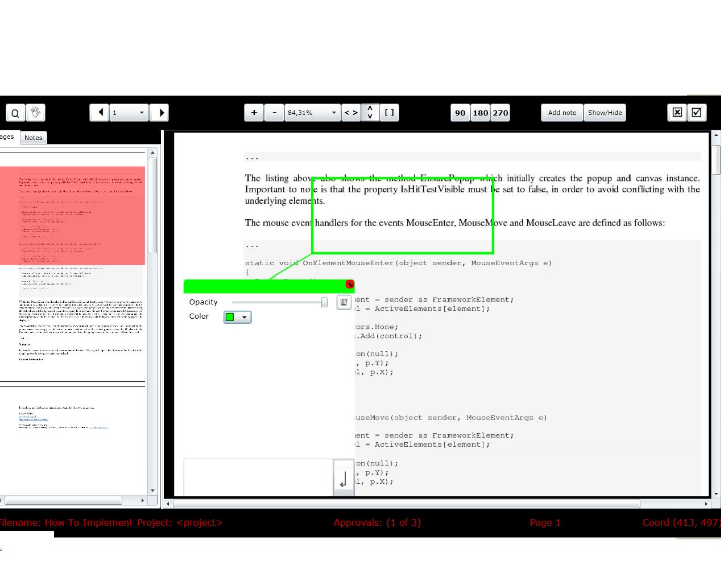Toggle the checkmark box in the top right
Image resolution: width=728 pixels, height=568 pixels.
pos(696,113)
